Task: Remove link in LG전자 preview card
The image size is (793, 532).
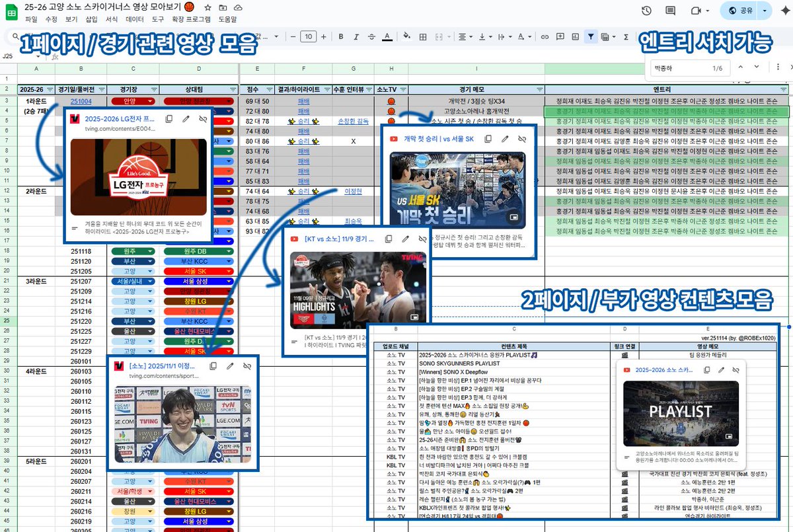Action: click(x=203, y=119)
